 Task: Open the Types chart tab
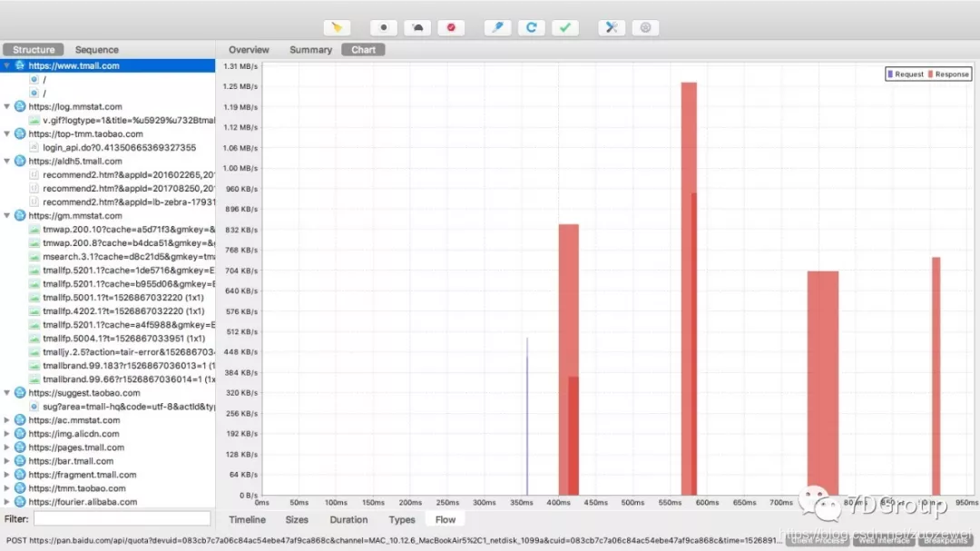(402, 520)
